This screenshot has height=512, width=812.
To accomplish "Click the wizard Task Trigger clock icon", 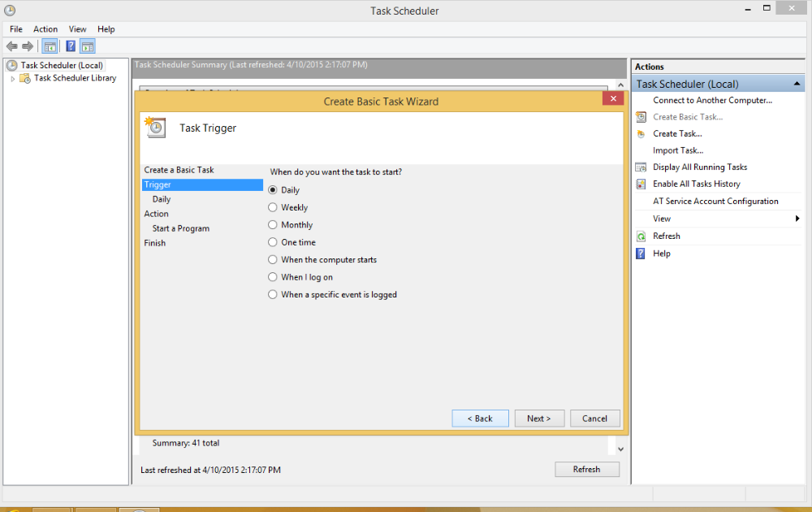I will point(155,128).
